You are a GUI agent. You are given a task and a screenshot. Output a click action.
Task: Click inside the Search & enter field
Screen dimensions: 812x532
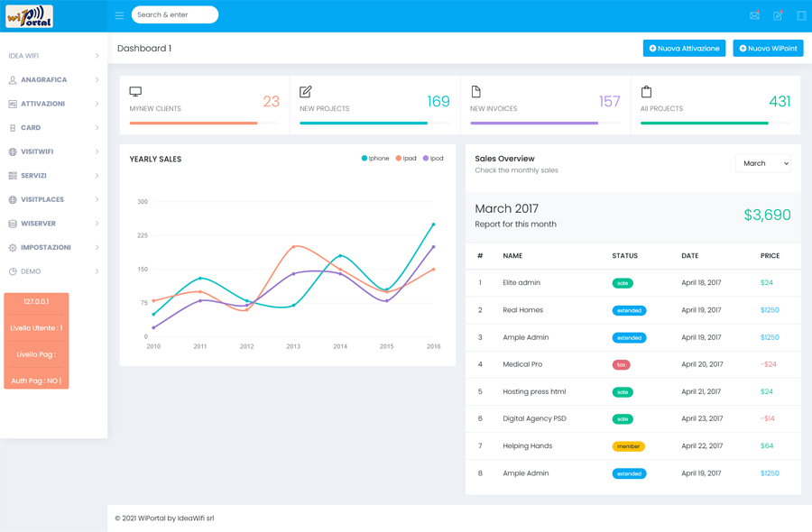click(x=175, y=15)
